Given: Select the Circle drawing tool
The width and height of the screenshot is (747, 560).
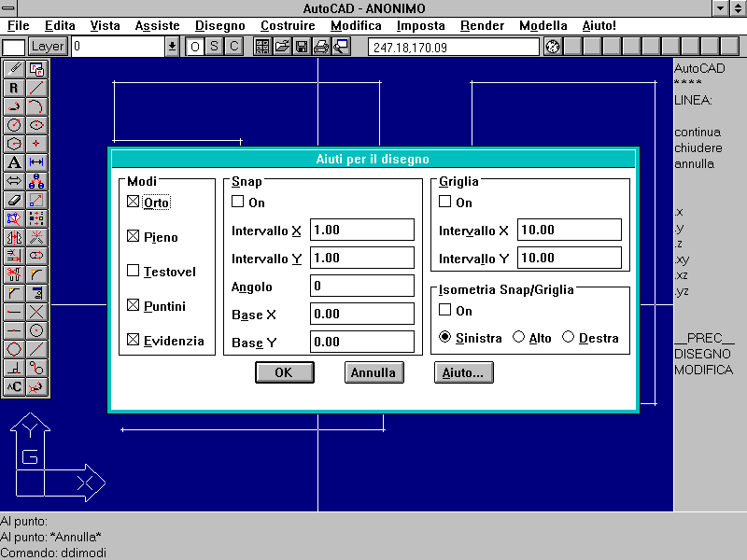Looking at the screenshot, I should pos(14,125).
